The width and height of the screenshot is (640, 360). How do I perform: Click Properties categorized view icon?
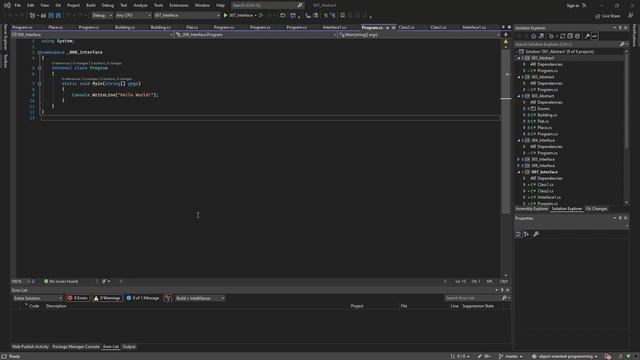(x=518, y=234)
